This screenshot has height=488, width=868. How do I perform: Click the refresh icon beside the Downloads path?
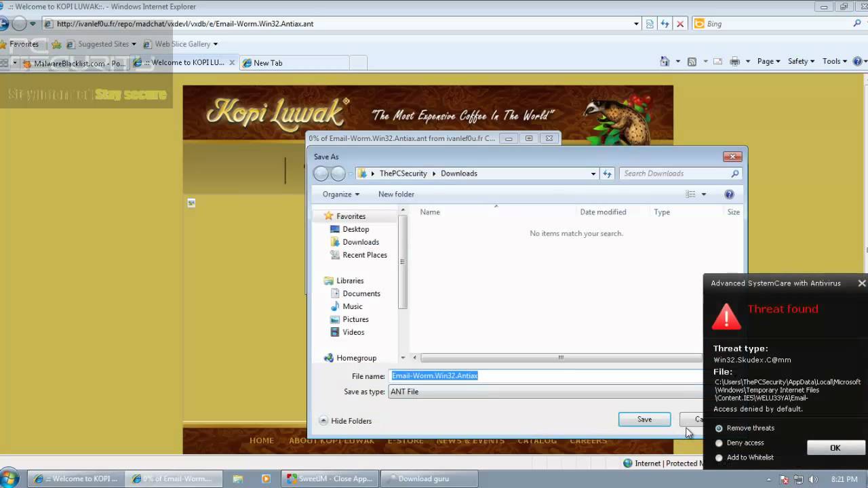(x=607, y=174)
